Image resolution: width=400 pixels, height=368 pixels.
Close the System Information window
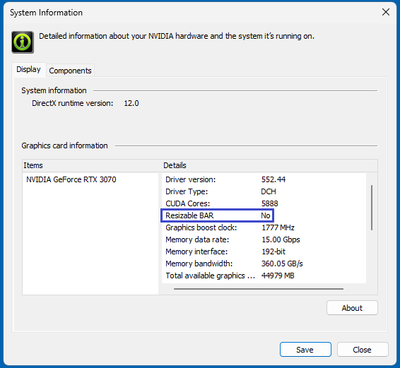click(x=386, y=12)
